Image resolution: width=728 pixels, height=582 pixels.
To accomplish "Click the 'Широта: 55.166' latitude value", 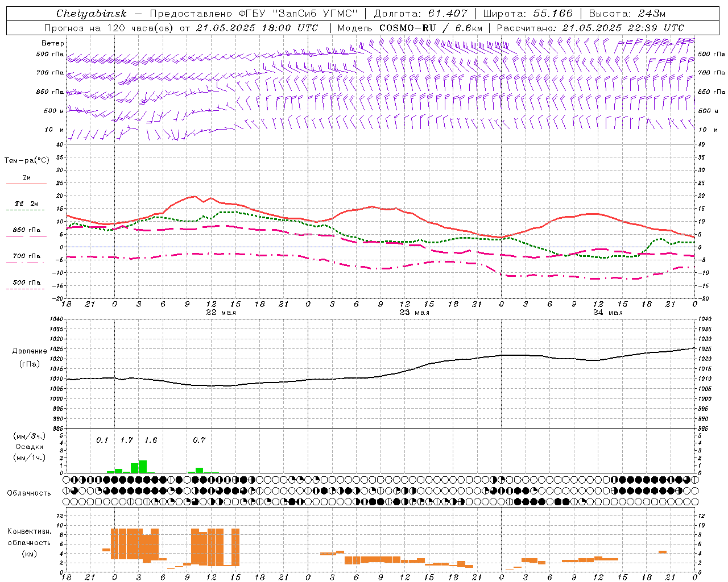I will click(x=527, y=14).
